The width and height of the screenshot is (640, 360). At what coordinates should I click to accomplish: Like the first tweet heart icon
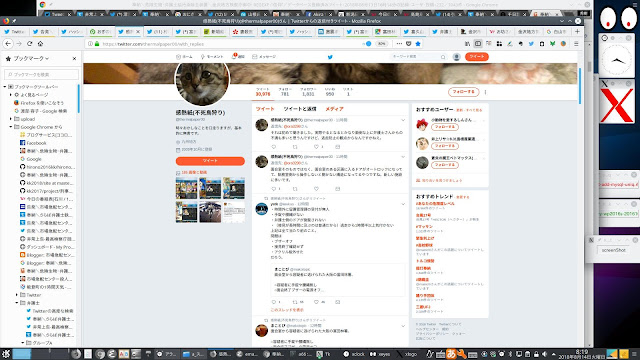pyautogui.click(x=316, y=147)
